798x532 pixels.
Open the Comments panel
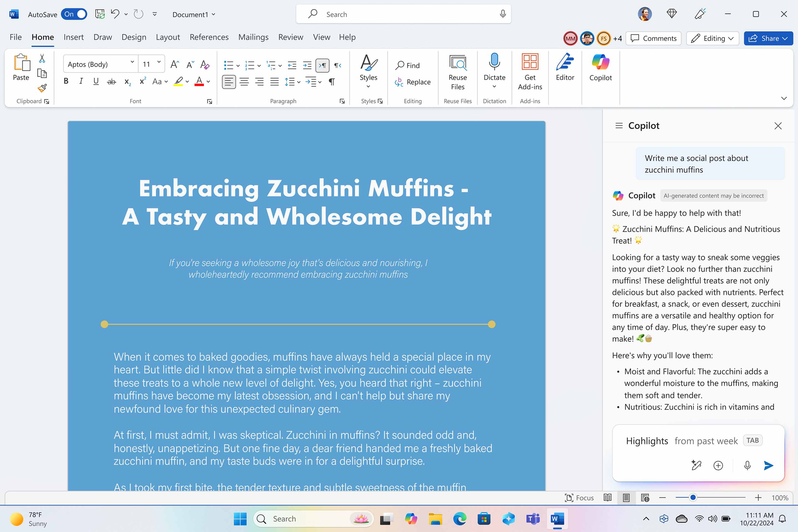click(x=653, y=38)
